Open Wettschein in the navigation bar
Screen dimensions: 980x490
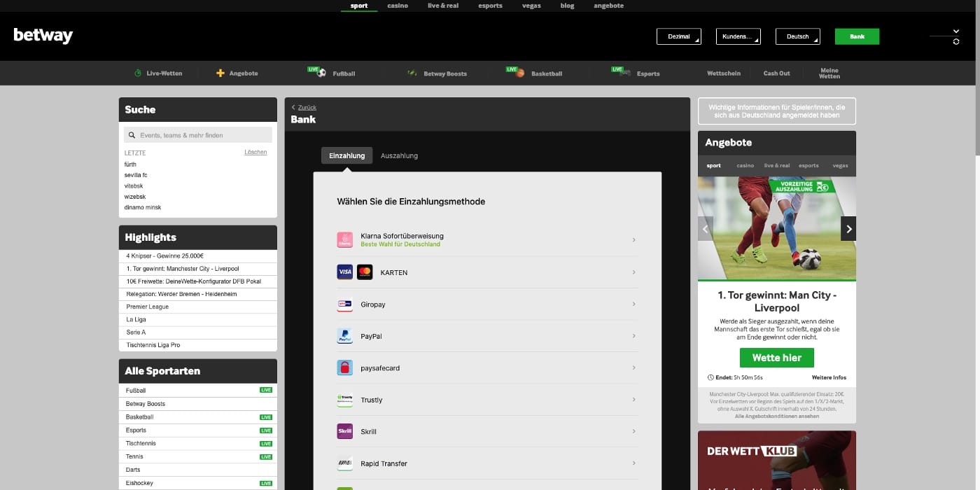click(724, 73)
